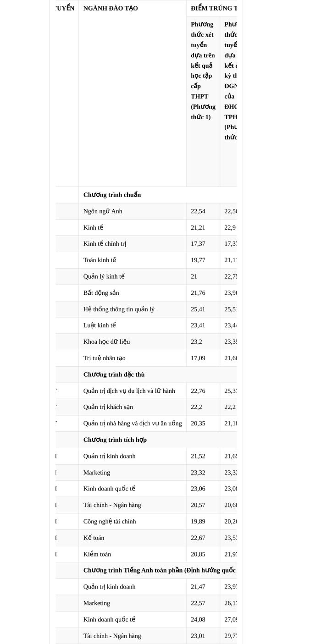Select the 'Kiểm toán' row

146,554
